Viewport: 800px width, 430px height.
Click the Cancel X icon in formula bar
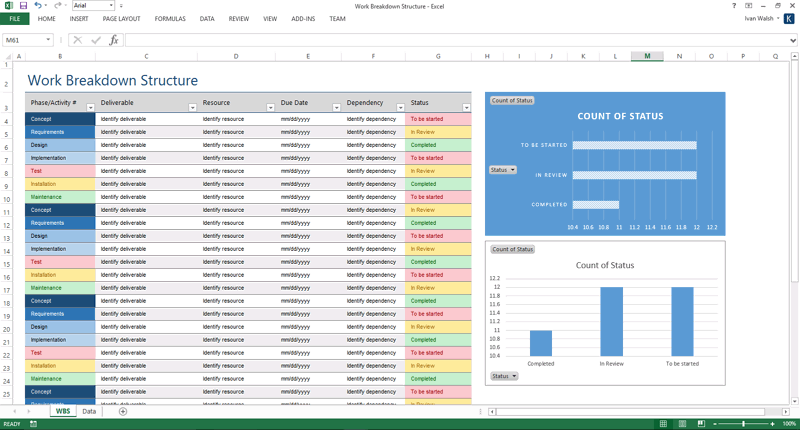(x=77, y=40)
